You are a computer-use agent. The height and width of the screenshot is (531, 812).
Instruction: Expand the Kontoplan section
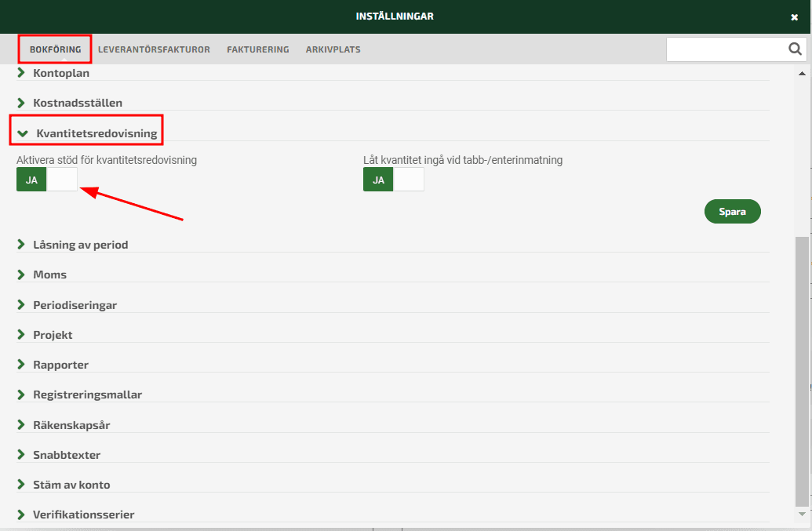61,73
